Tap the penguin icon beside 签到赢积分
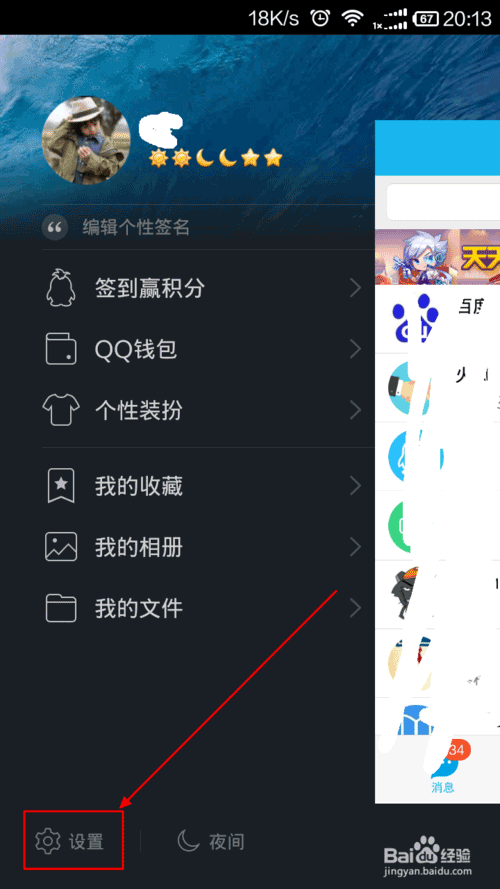 pos(61,289)
